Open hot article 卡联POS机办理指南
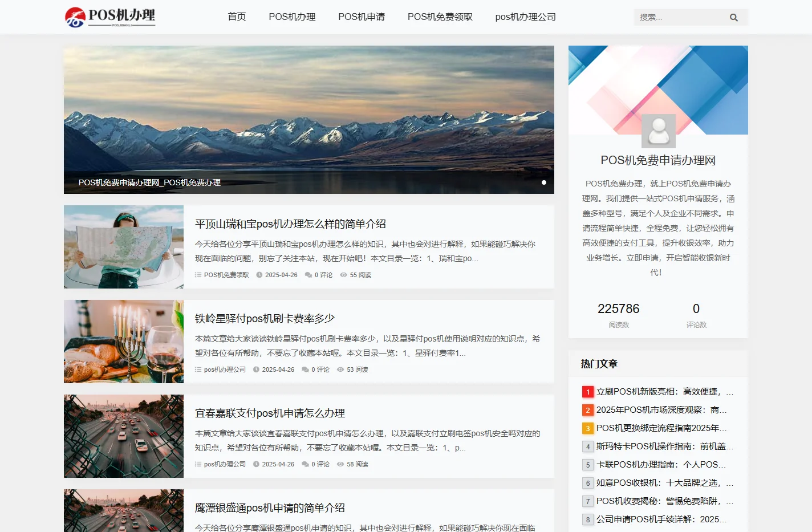Image resolution: width=812 pixels, height=532 pixels. pyautogui.click(x=661, y=465)
